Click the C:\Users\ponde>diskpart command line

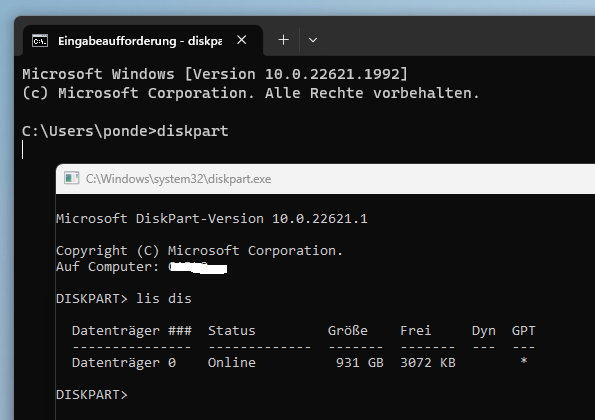tap(125, 131)
